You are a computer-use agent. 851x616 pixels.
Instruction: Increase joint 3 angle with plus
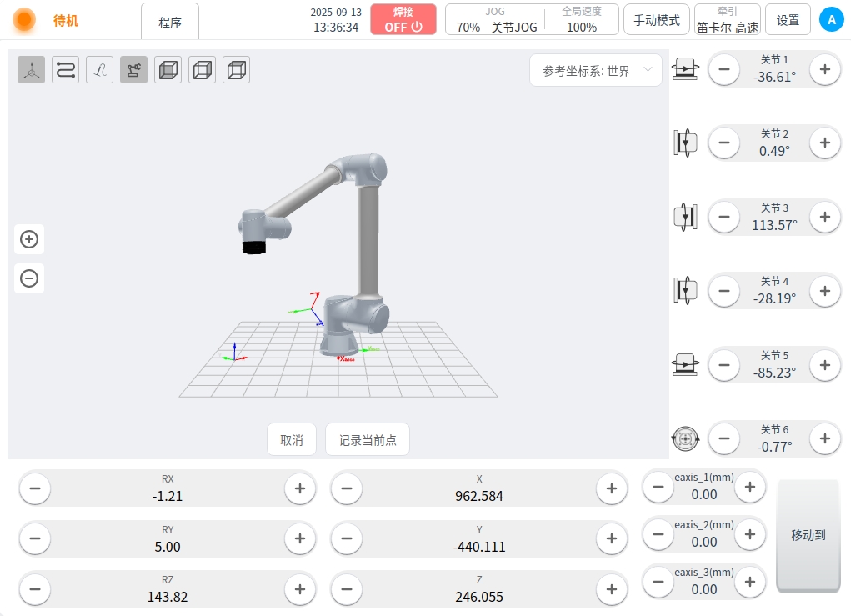pos(825,217)
